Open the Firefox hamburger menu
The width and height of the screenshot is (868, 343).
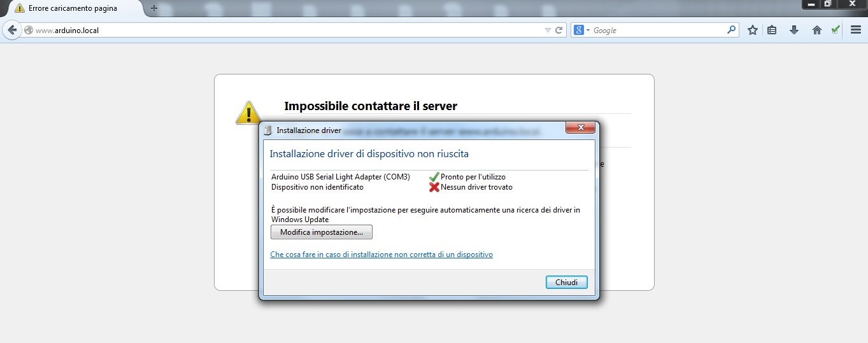(x=856, y=30)
